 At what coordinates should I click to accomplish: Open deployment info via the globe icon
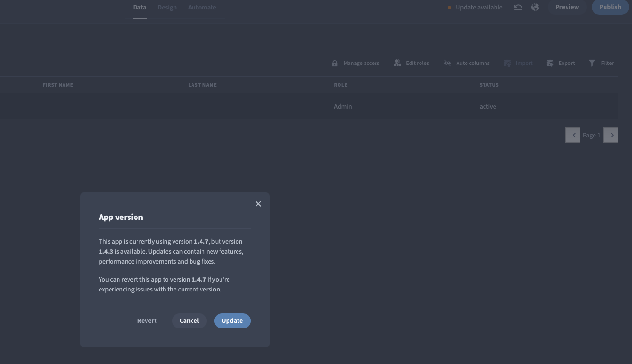coord(535,7)
